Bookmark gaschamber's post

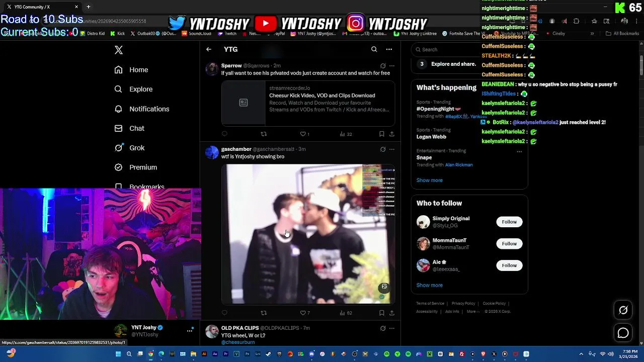coord(382,313)
